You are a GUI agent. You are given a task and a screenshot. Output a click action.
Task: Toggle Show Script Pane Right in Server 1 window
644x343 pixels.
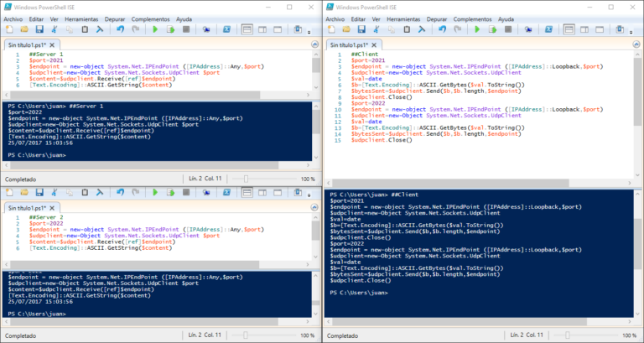(x=264, y=29)
